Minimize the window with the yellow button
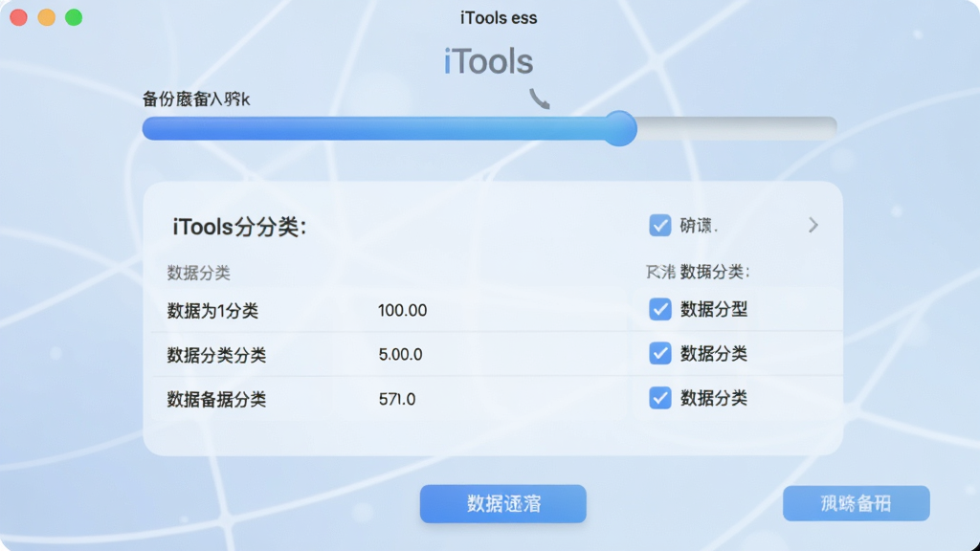 coord(46,17)
